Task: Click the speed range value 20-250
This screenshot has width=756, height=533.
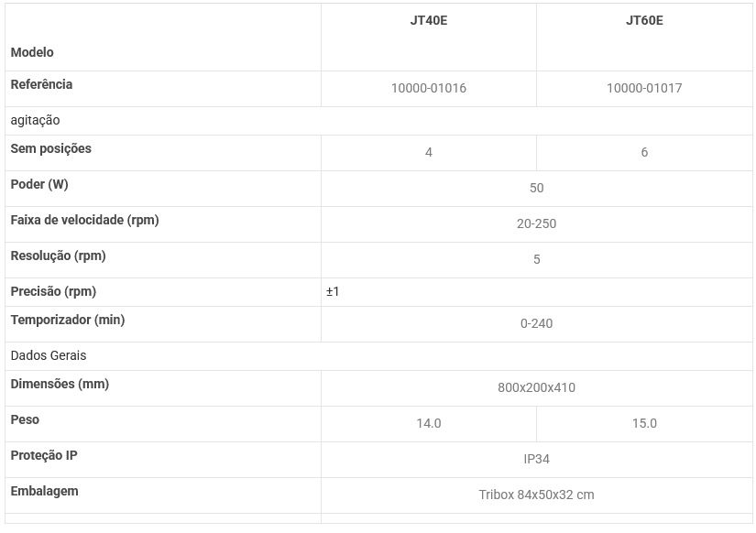Action: (x=536, y=223)
